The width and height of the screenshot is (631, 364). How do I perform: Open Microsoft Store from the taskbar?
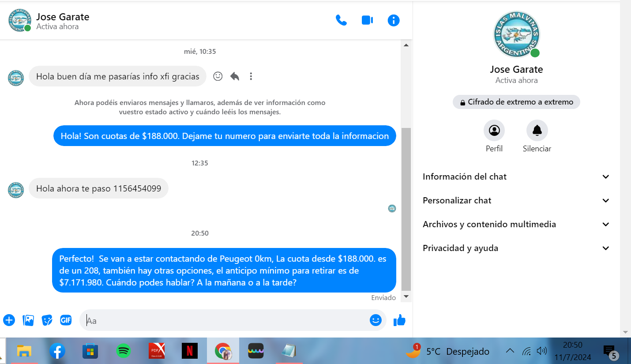(90, 351)
